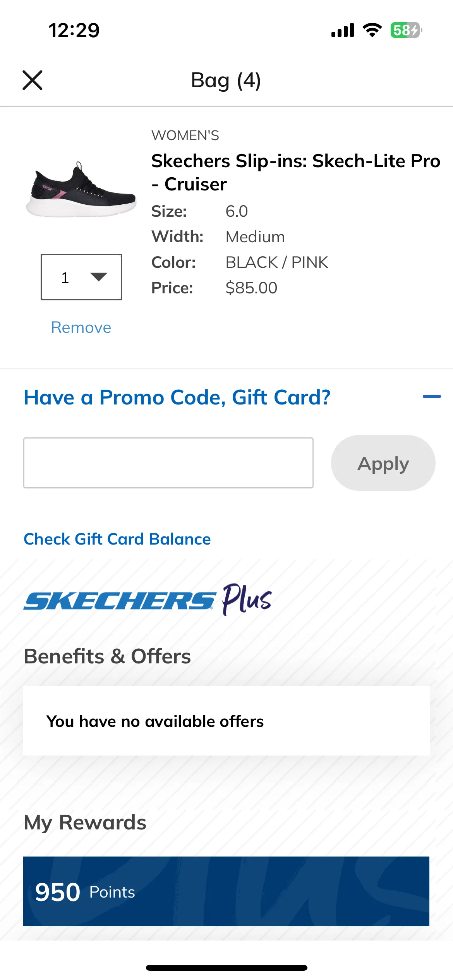Screen dimensions: 453x980
Task: Click the quantity dropdown arrow
Action: pyautogui.click(x=98, y=277)
